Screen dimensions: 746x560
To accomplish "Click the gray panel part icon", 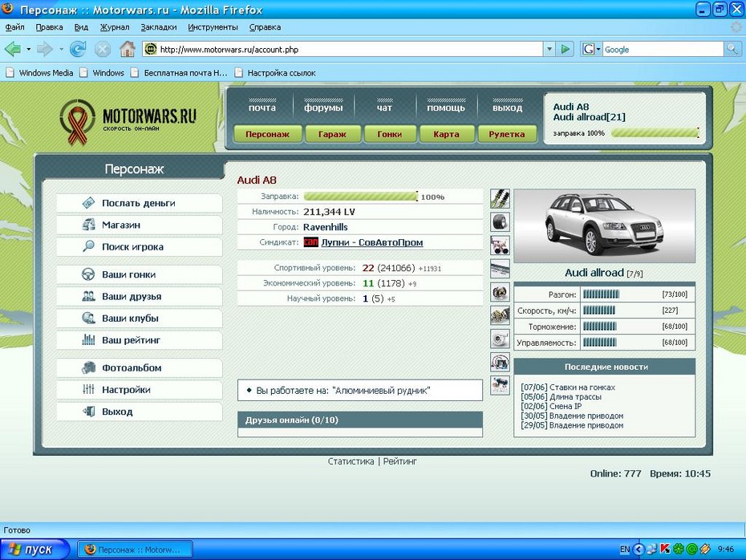I will coord(500,268).
